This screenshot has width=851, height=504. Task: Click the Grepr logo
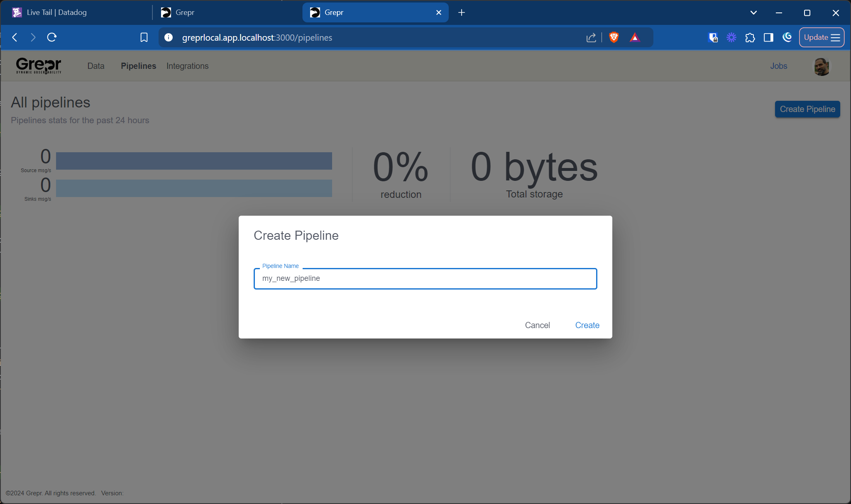tap(39, 66)
